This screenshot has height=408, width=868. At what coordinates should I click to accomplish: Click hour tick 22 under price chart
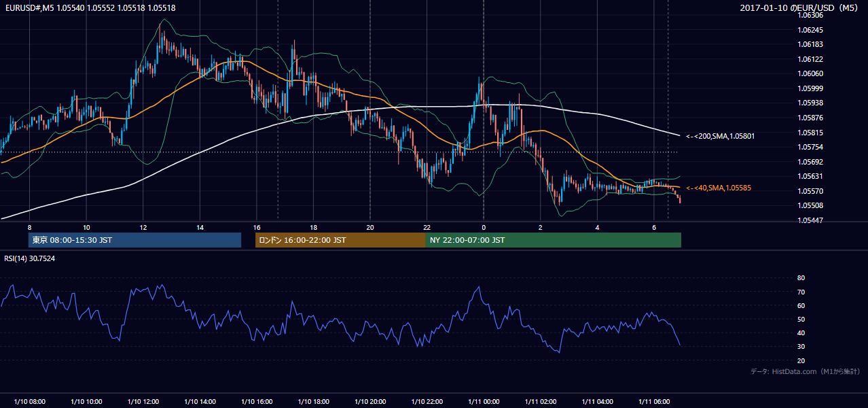427,227
